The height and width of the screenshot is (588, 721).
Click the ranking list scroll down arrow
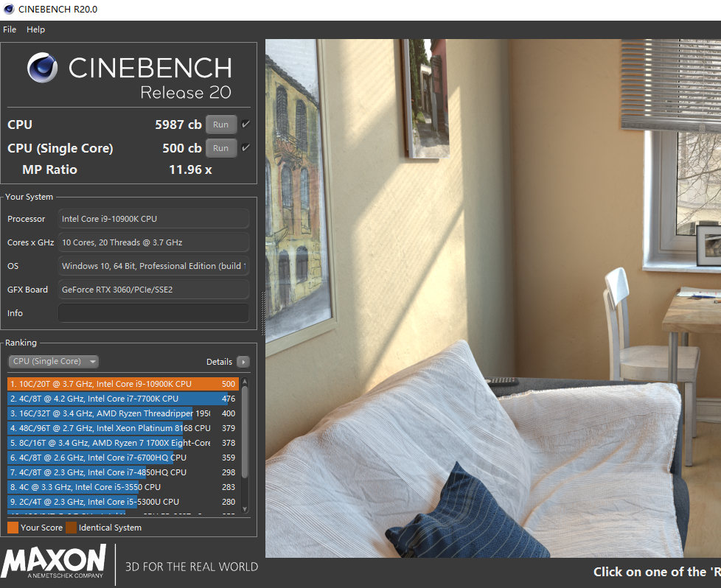245,509
